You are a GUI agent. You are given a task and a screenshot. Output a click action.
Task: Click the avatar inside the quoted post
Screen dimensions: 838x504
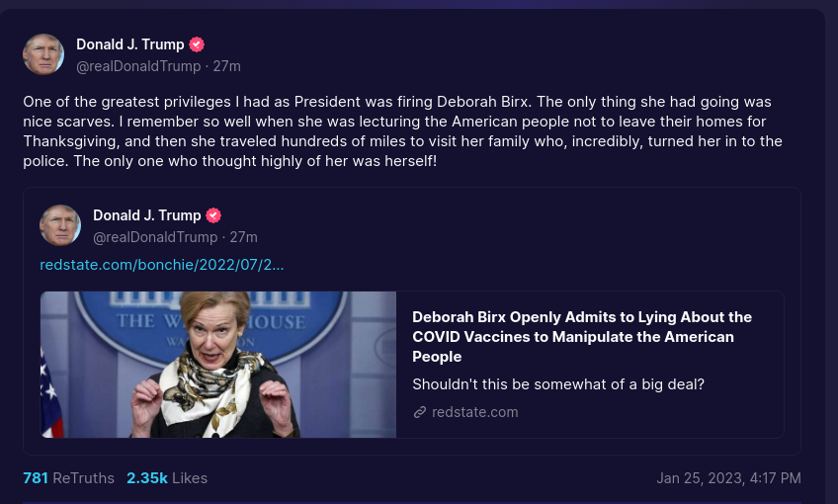[60, 225]
